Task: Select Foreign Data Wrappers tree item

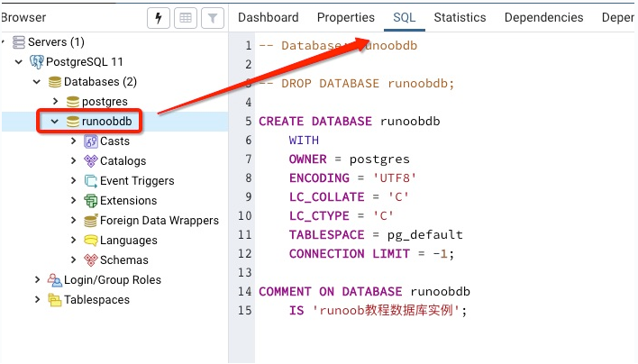Action: [159, 221]
